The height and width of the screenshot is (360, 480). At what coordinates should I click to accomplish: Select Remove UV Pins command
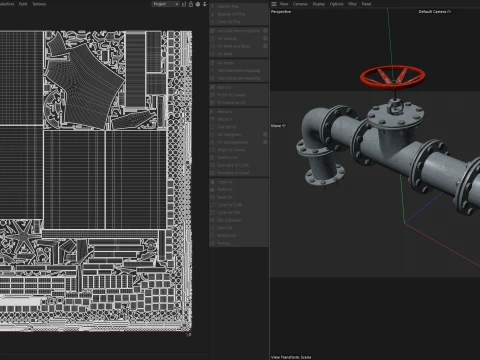pyautogui.click(x=239, y=14)
